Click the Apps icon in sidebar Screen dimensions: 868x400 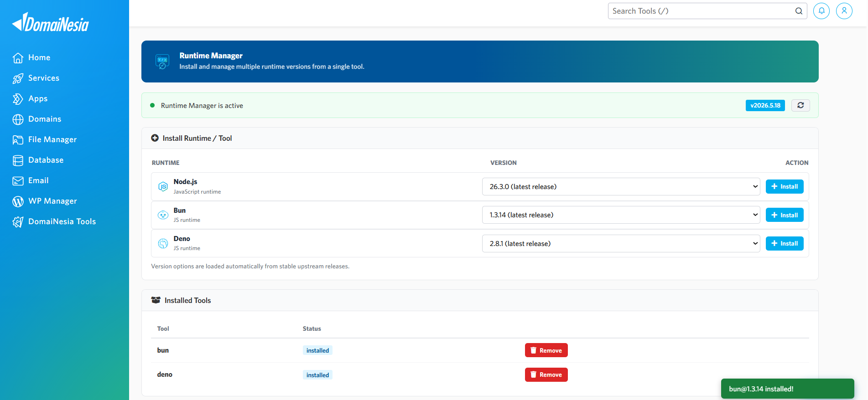18,99
